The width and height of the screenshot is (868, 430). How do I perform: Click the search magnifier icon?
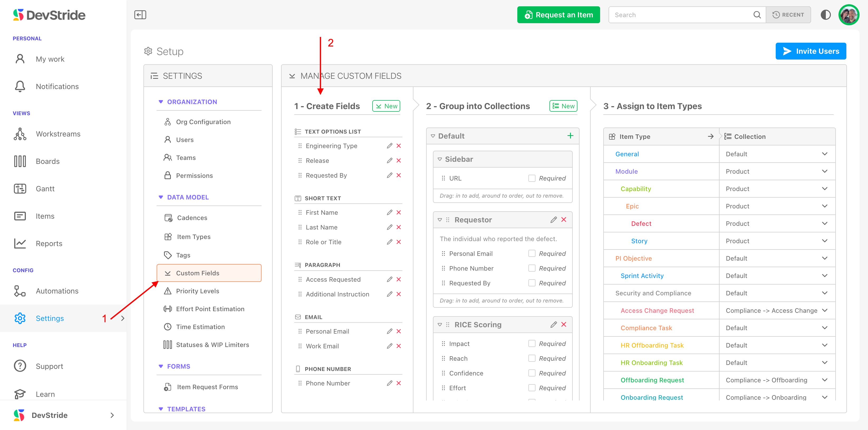coord(757,15)
